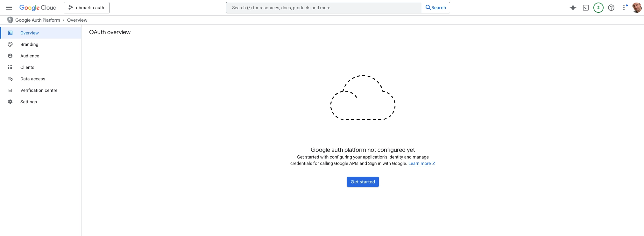
Task: Click the Branding palette icon
Action: [x=10, y=44]
